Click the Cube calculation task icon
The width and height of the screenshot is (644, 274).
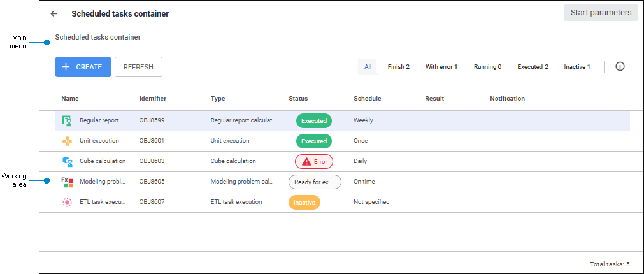click(x=67, y=161)
